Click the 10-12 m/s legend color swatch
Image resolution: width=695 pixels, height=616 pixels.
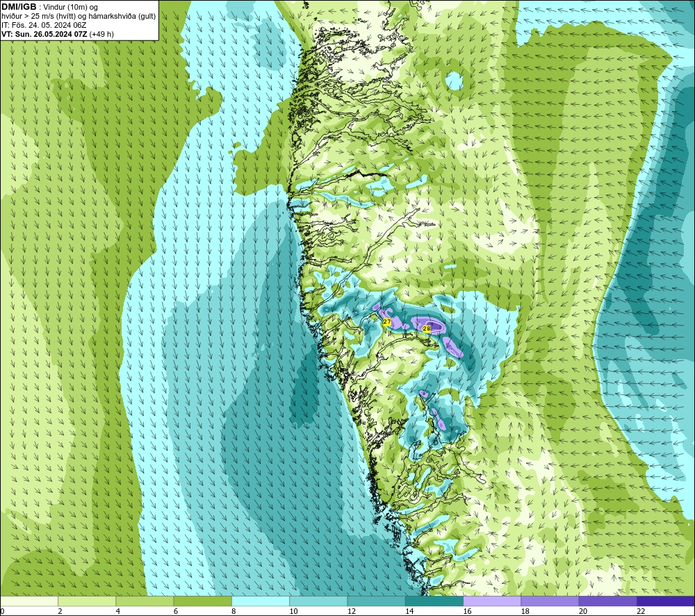pyautogui.click(x=318, y=601)
